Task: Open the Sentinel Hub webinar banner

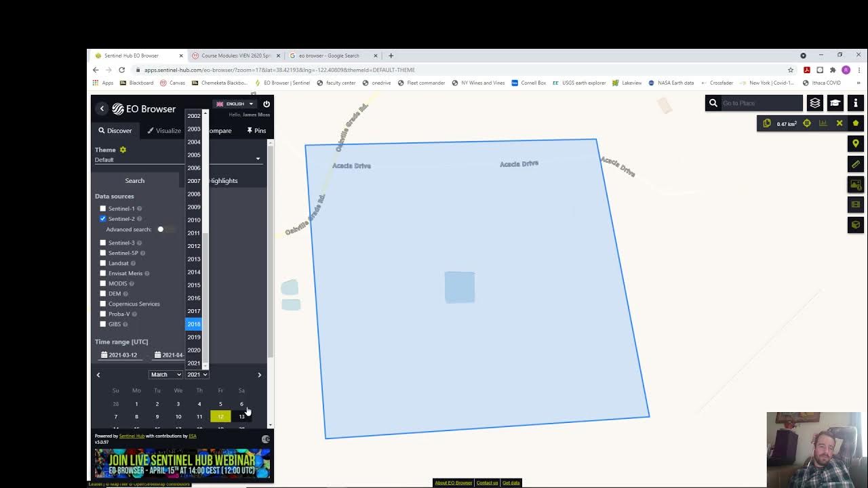Action: 182,464
